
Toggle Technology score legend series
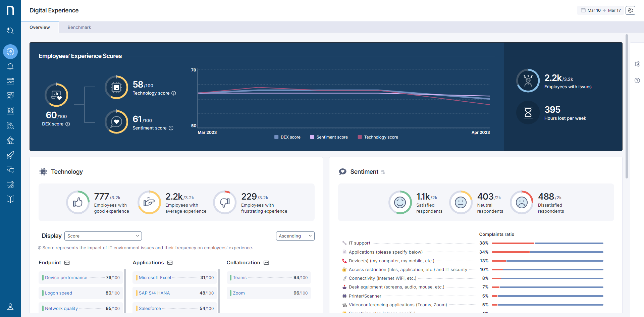378,137
